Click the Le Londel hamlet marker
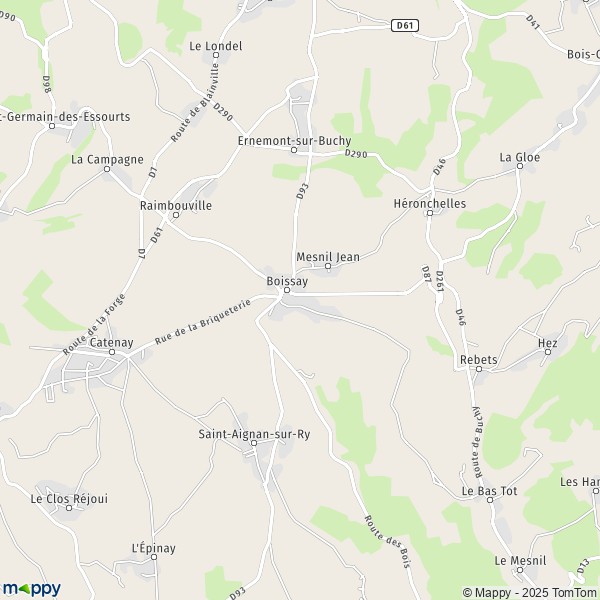The width and height of the screenshot is (600, 600). [216, 55]
